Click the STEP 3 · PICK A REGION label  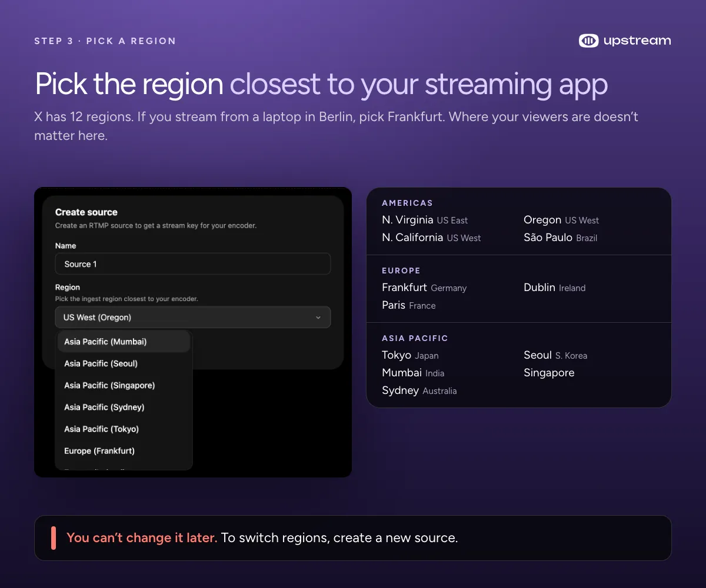pos(105,41)
